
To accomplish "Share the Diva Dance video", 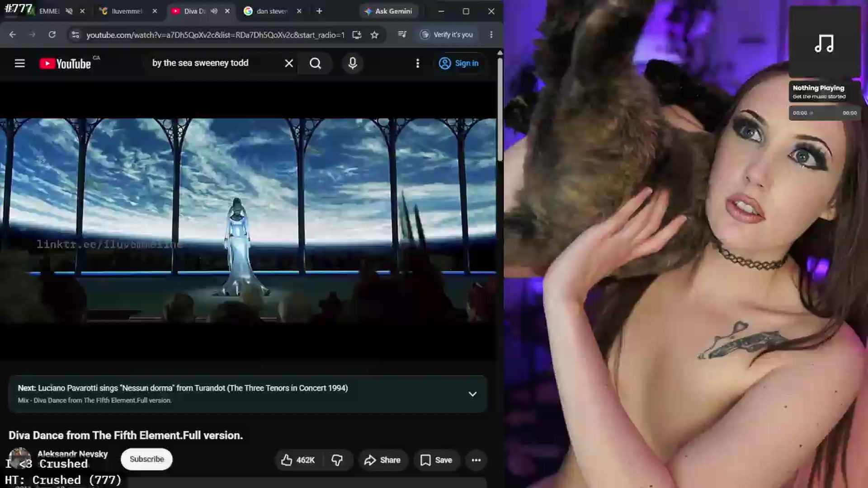I will point(382,460).
